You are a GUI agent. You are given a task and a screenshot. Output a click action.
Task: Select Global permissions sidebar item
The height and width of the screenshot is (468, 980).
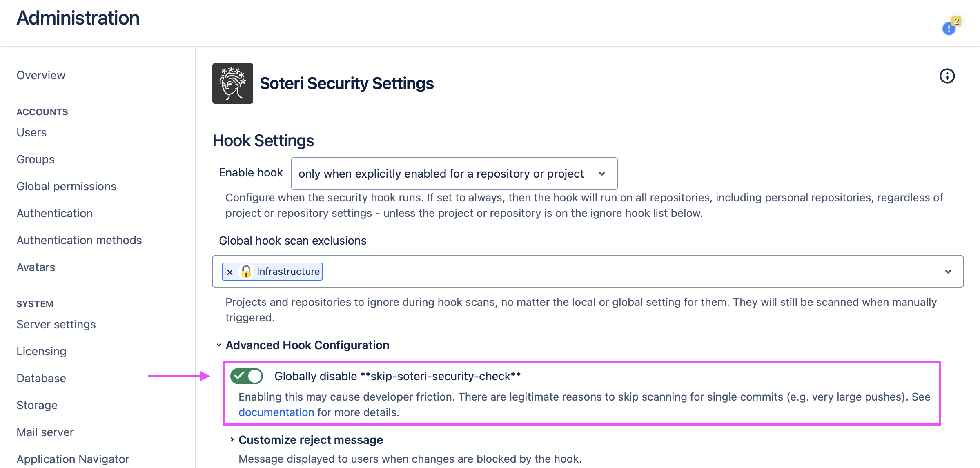coord(66,187)
